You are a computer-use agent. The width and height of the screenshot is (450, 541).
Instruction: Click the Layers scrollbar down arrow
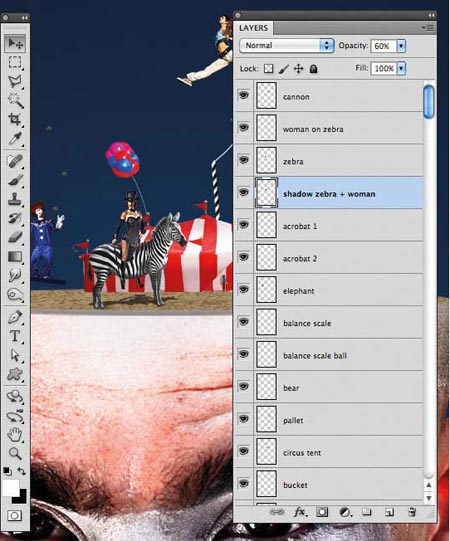[x=429, y=498]
